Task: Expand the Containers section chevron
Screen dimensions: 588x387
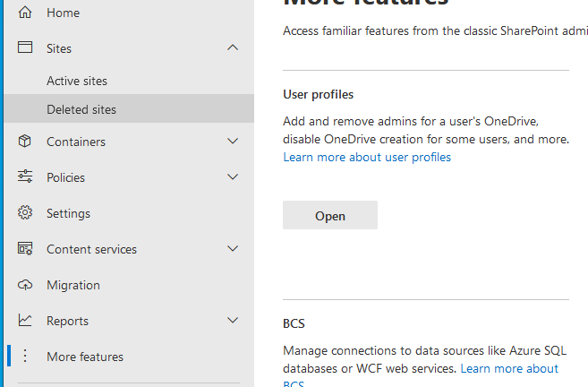Action: point(233,142)
